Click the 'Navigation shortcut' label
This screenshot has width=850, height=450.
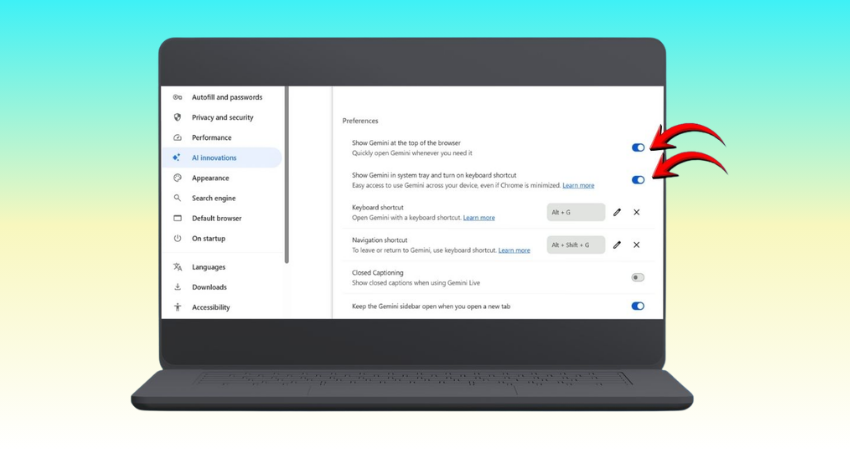(x=379, y=240)
